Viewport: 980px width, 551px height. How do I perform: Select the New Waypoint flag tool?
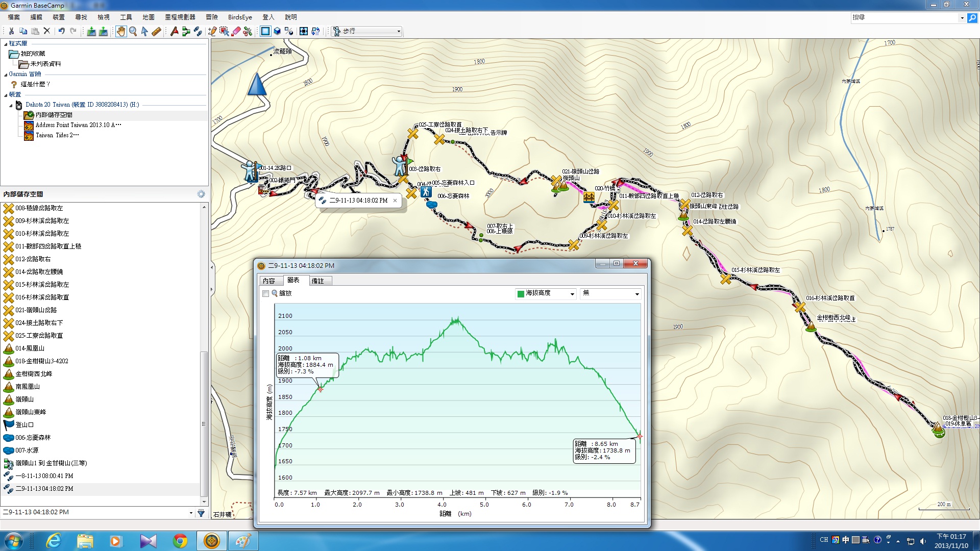pyautogui.click(x=175, y=31)
